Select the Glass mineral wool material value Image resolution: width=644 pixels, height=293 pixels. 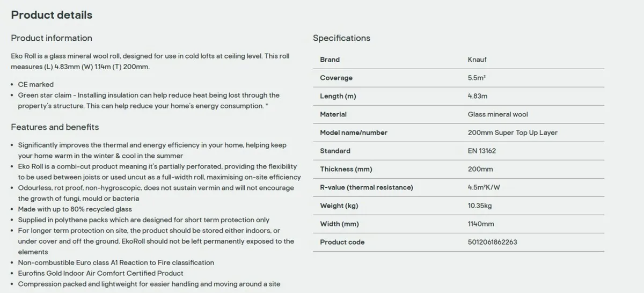coord(497,114)
